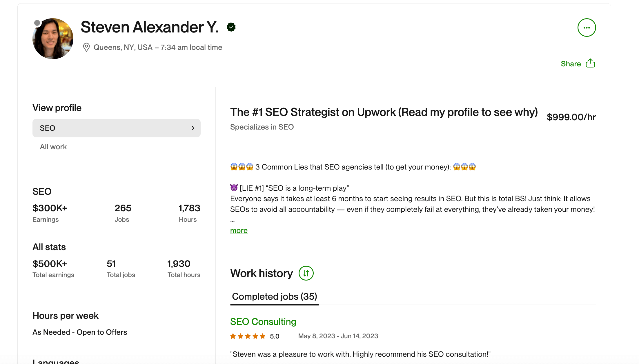Image resolution: width=639 pixels, height=364 pixels.
Task: Click the Steven Alexander Y. name heading
Action: 150,27
